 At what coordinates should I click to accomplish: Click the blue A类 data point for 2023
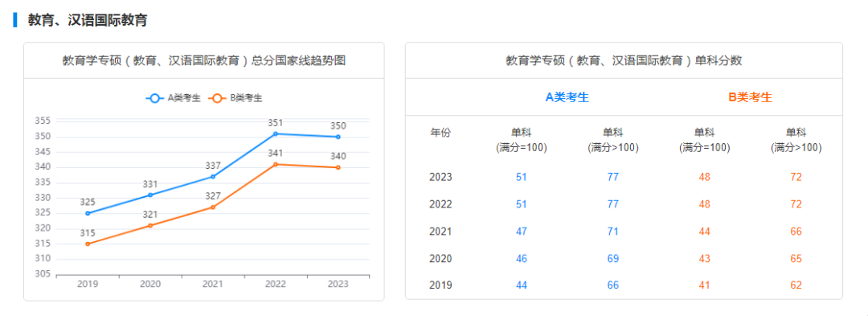(x=338, y=137)
